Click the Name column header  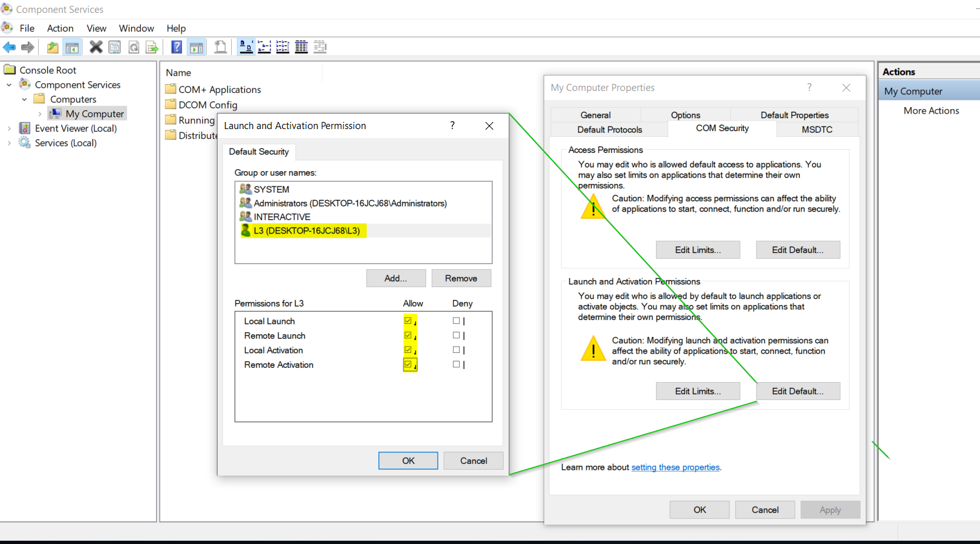click(241, 73)
